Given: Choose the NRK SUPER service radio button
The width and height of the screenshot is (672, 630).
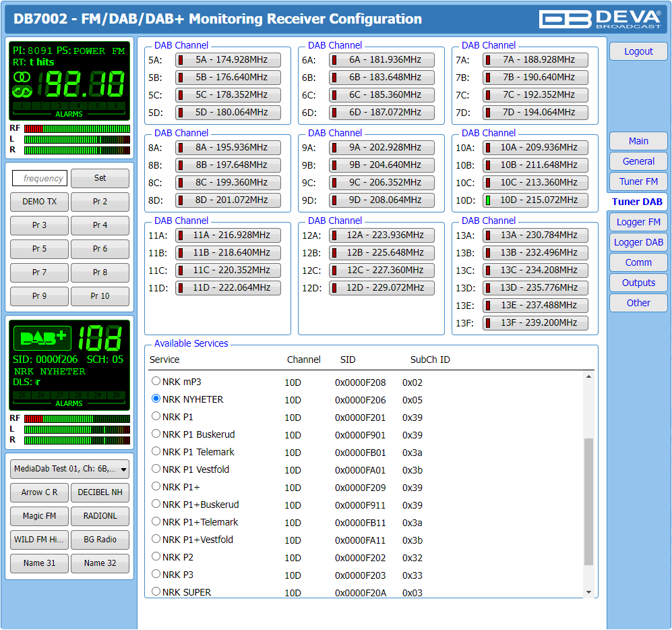Looking at the screenshot, I should [156, 592].
